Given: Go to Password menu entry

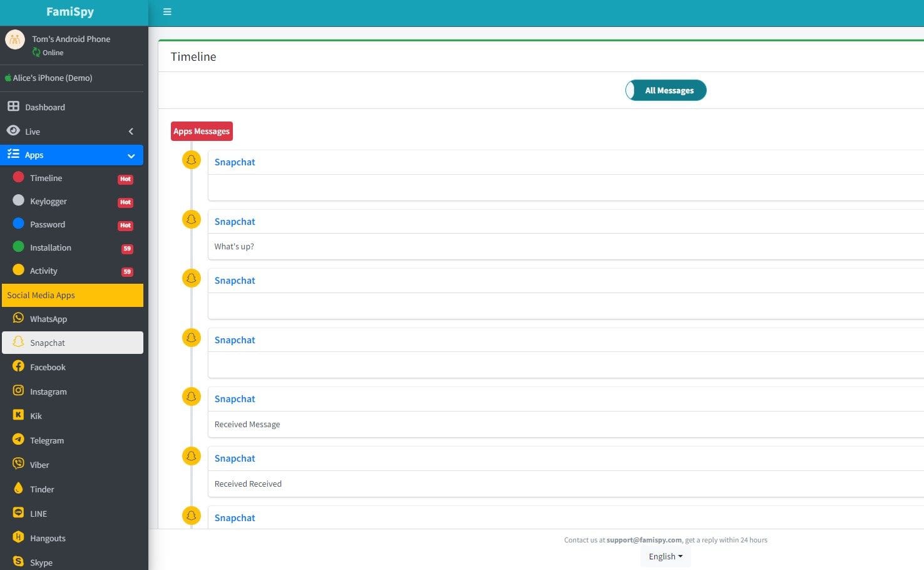Looking at the screenshot, I should [48, 224].
